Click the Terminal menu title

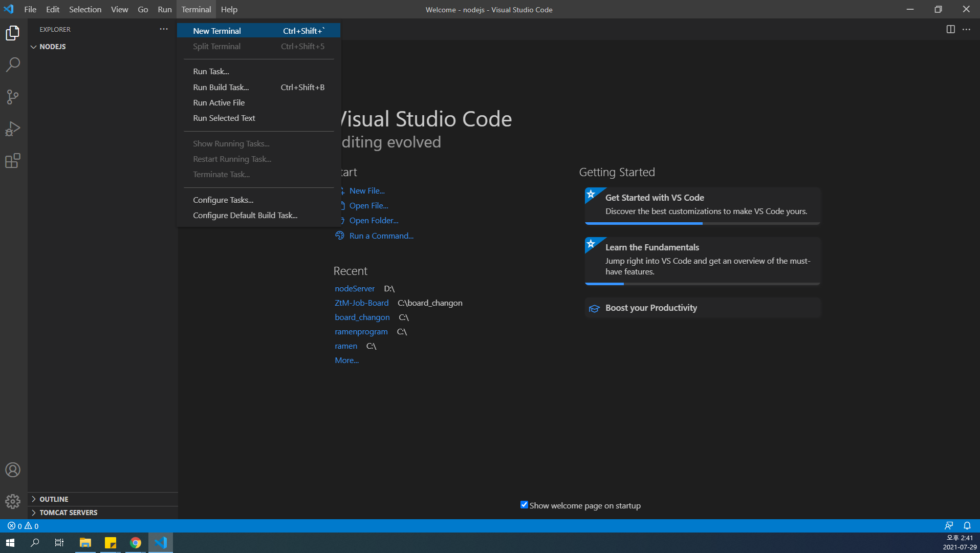coord(196,9)
